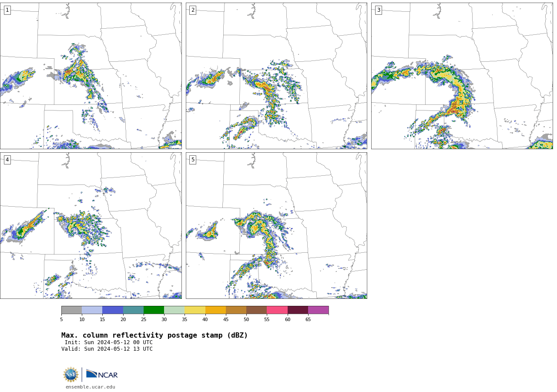557x392 pixels.
Task: Click the colorbar tick label 5
Action: pyautogui.click(x=61, y=319)
